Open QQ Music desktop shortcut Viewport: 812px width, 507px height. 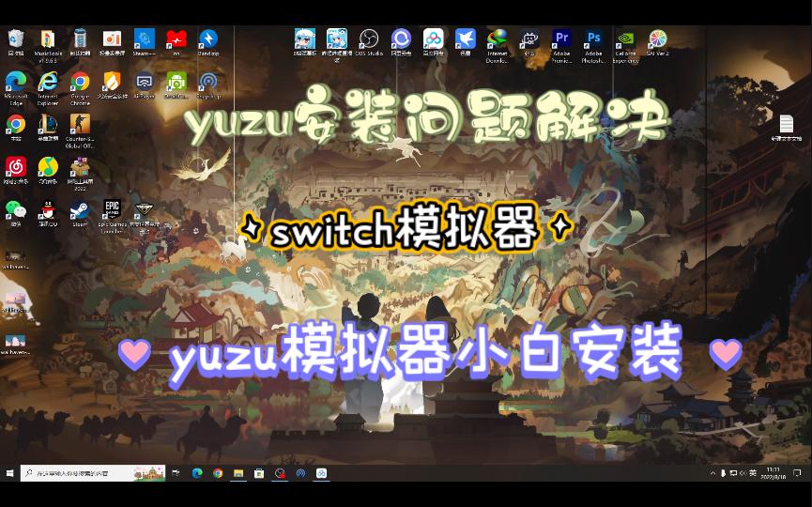[x=48, y=167]
